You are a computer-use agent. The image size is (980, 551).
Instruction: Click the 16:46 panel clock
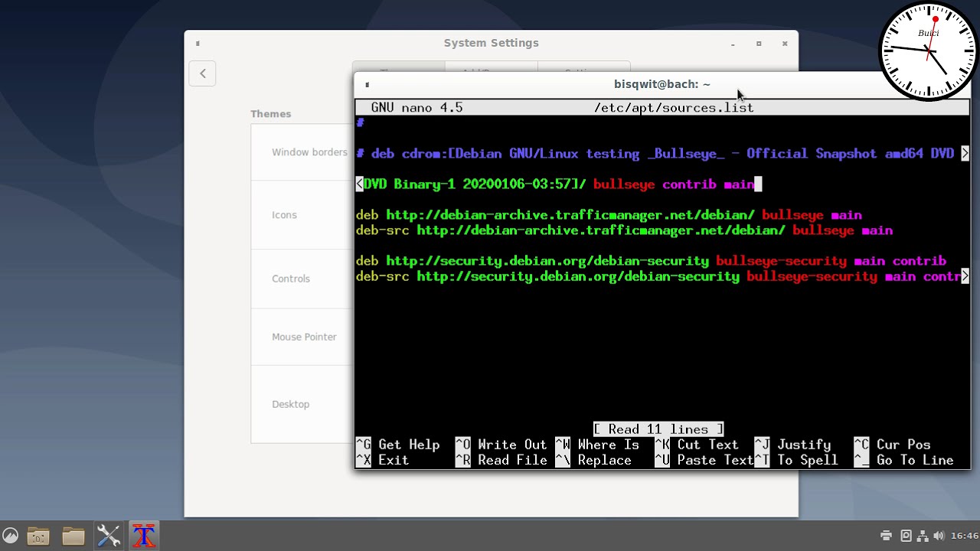click(x=965, y=536)
